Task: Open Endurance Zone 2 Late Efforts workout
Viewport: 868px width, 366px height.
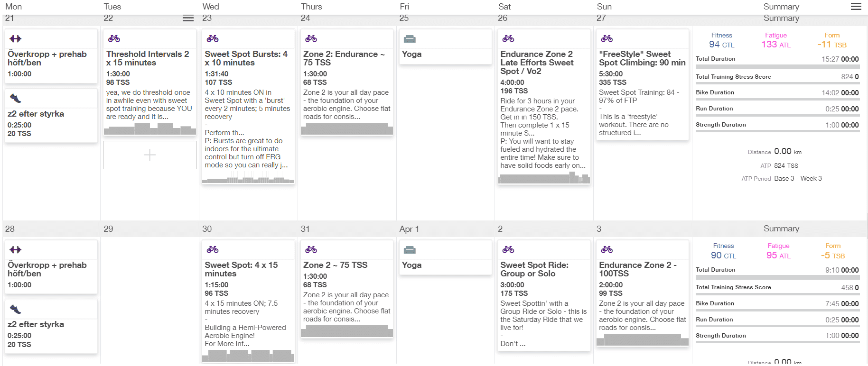Action: [x=537, y=63]
